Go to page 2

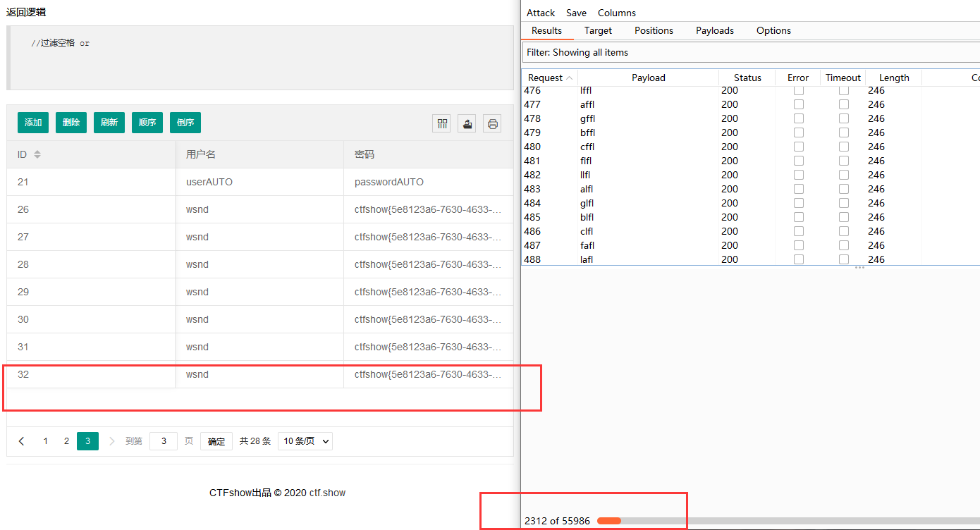point(66,441)
